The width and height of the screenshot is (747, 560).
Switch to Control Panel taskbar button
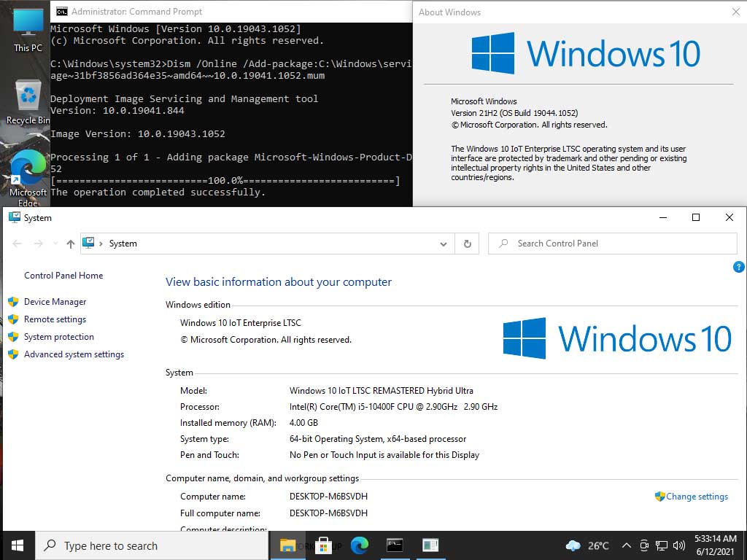point(430,545)
